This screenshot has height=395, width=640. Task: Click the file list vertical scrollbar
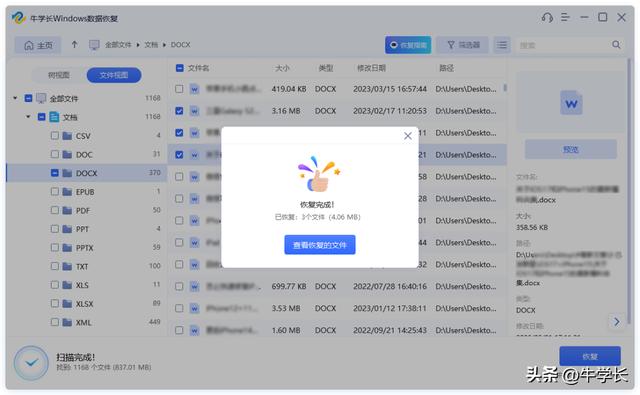tap(505, 88)
